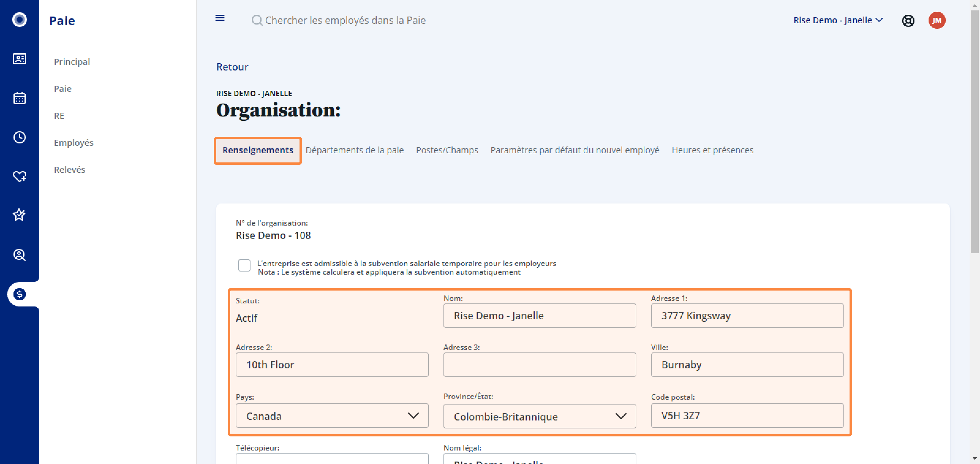This screenshot has height=464, width=980.
Task: Open Paramètres par défaut du nouvel employé tab
Action: click(575, 150)
